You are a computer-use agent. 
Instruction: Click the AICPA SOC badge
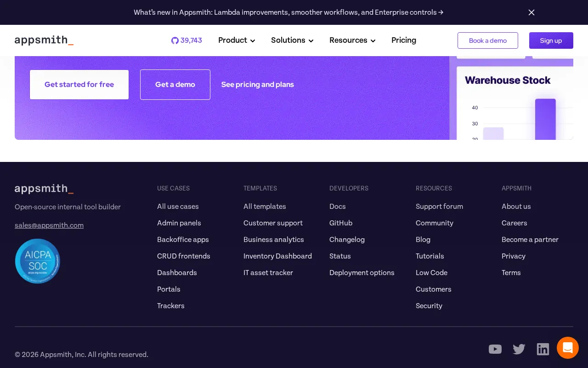(x=38, y=261)
